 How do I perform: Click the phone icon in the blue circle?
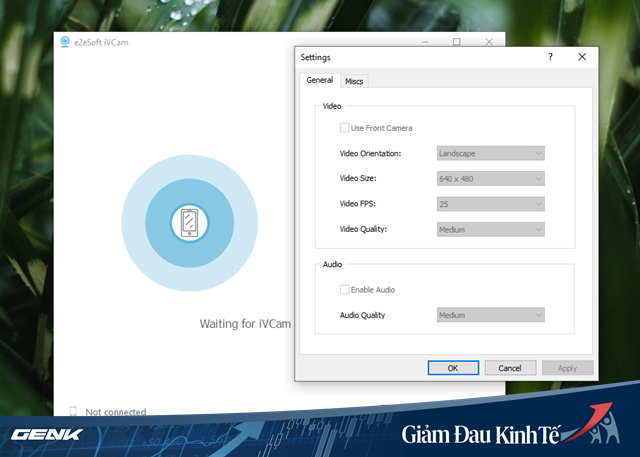(x=189, y=221)
